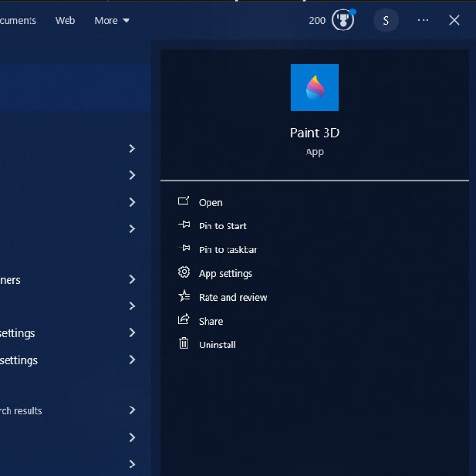The image size is (476, 476).
Task: Click the Share arrow icon
Action: click(184, 319)
